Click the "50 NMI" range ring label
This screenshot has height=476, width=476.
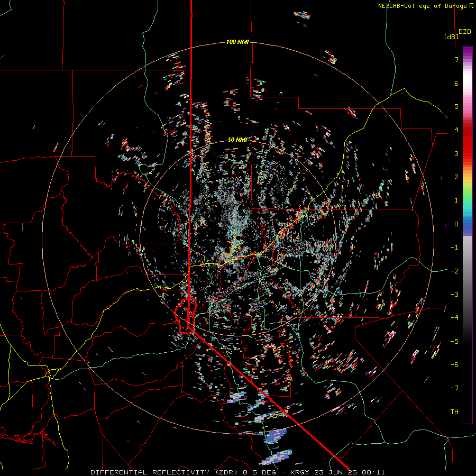point(237,140)
